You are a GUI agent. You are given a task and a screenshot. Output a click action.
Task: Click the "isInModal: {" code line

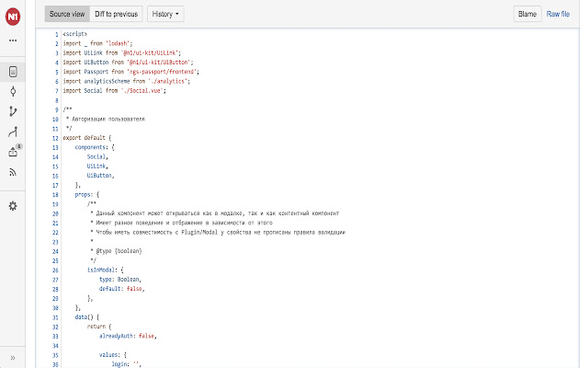tap(105, 270)
